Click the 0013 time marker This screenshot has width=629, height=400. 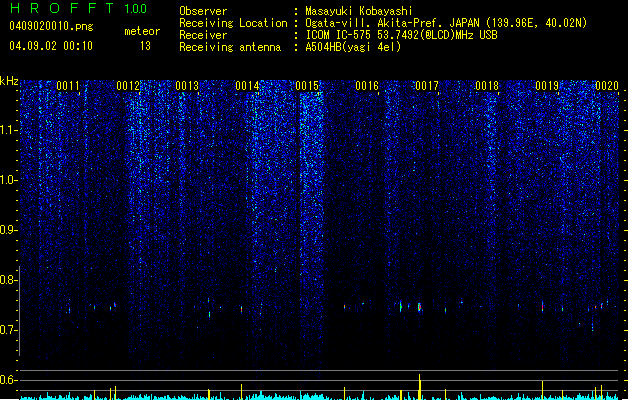(187, 86)
